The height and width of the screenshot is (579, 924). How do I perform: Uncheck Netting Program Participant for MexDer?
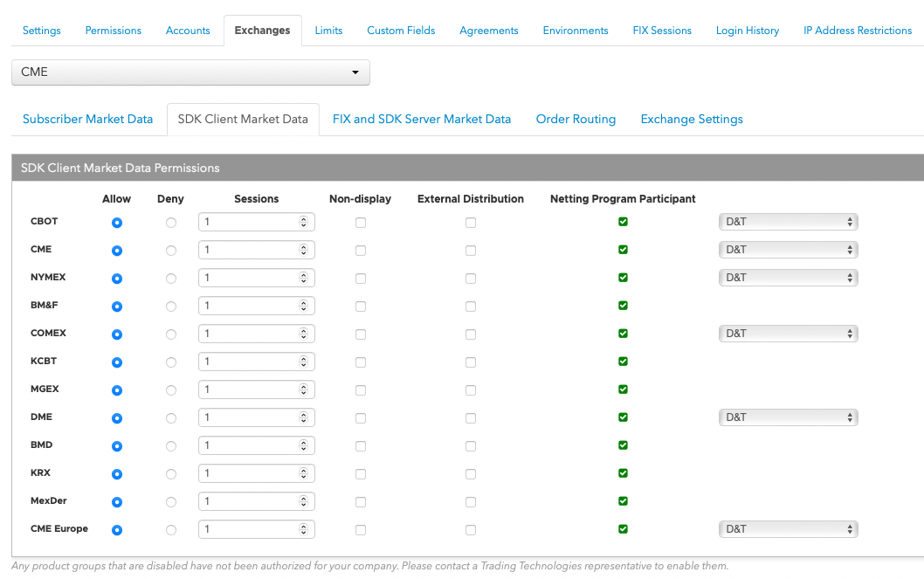coord(623,500)
